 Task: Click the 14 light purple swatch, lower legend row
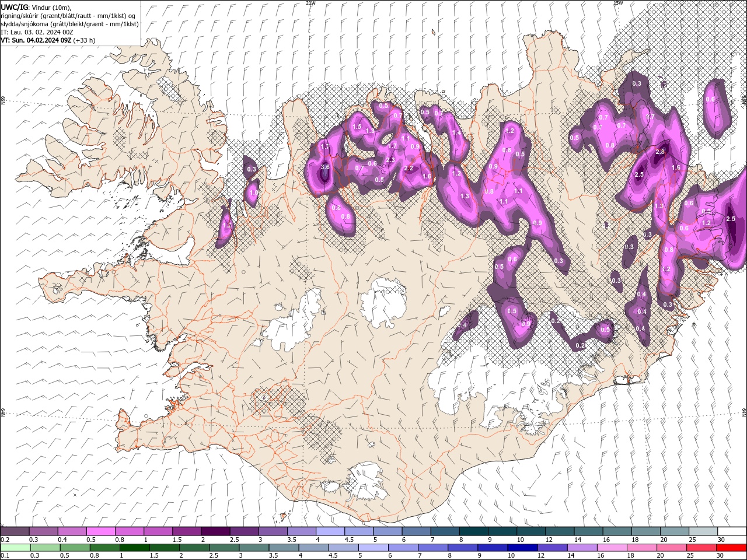tap(581, 548)
